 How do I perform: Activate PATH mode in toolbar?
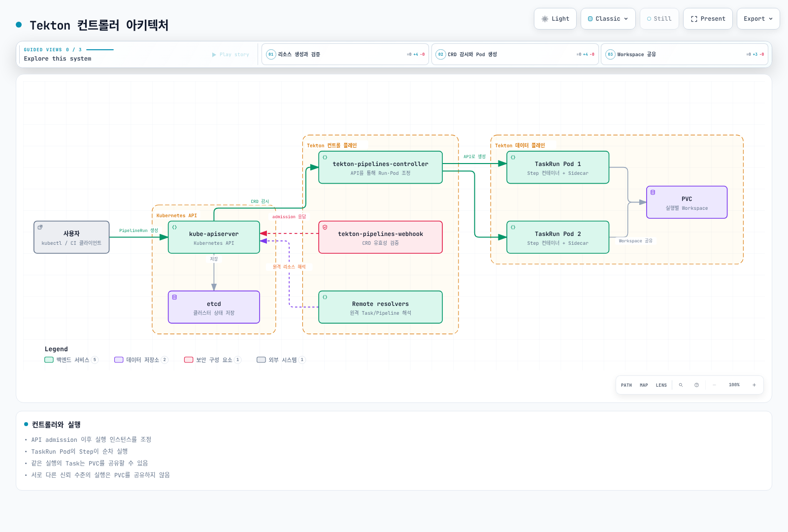pyautogui.click(x=626, y=385)
